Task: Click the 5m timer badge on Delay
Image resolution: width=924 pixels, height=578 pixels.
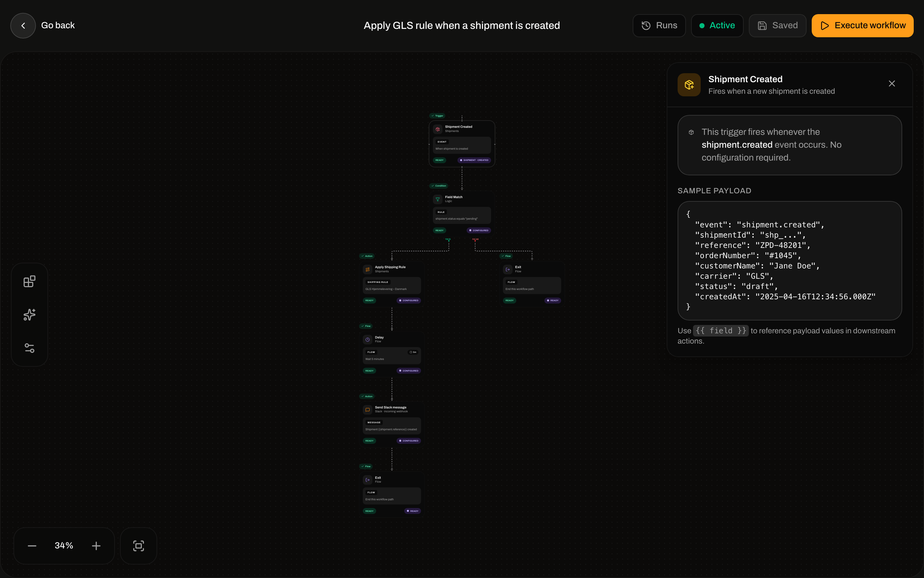Action: coord(413,352)
